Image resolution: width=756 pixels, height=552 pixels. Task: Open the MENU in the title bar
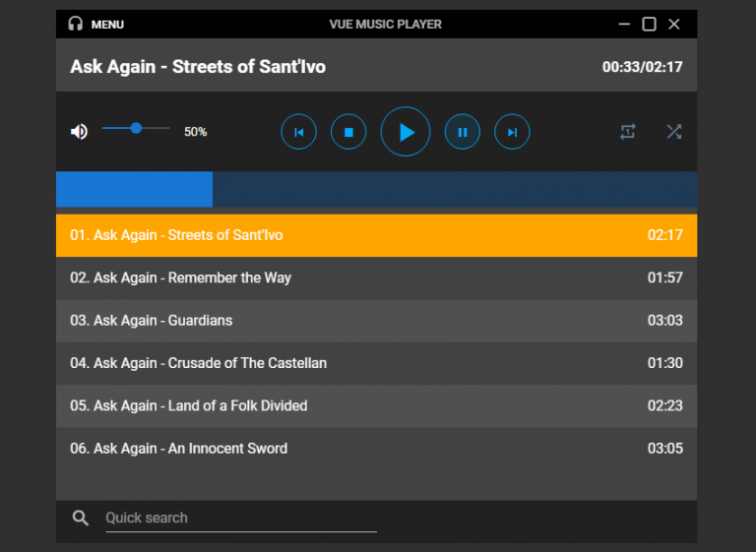coord(107,25)
